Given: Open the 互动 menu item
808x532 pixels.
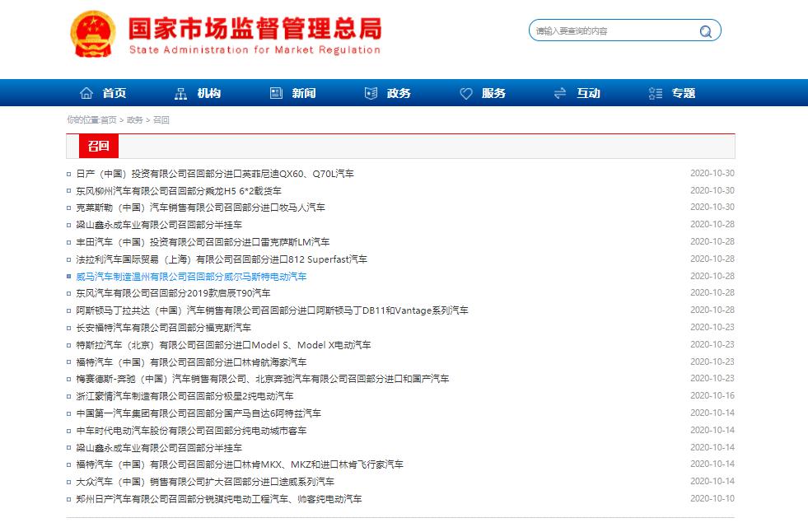Looking at the screenshot, I should [x=588, y=93].
